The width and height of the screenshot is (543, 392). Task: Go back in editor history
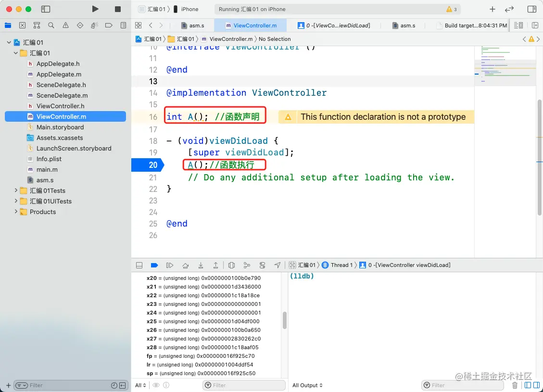click(x=151, y=25)
